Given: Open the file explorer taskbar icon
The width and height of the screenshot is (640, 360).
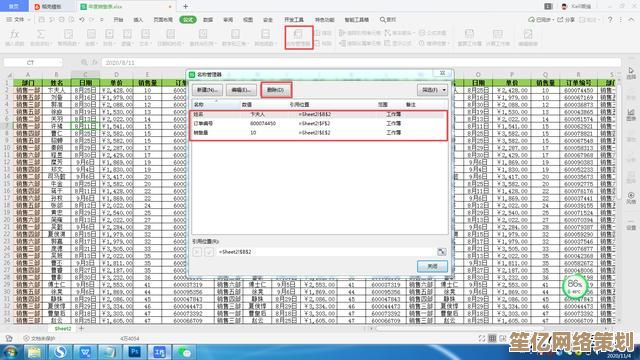Looking at the screenshot, I should click(35, 352).
